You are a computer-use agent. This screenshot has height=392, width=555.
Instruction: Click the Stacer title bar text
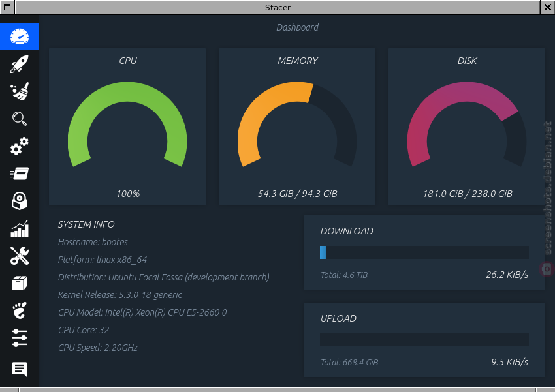277,7
